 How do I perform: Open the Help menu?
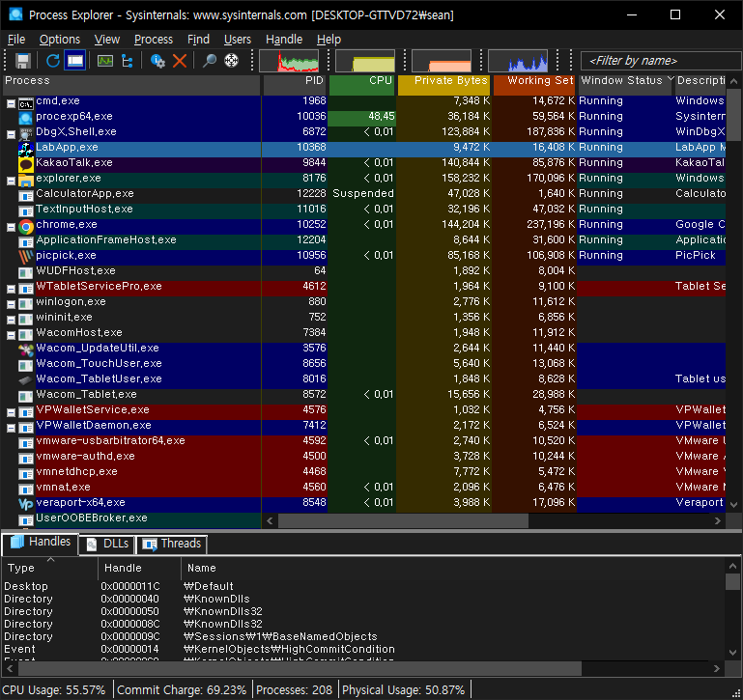pos(329,40)
